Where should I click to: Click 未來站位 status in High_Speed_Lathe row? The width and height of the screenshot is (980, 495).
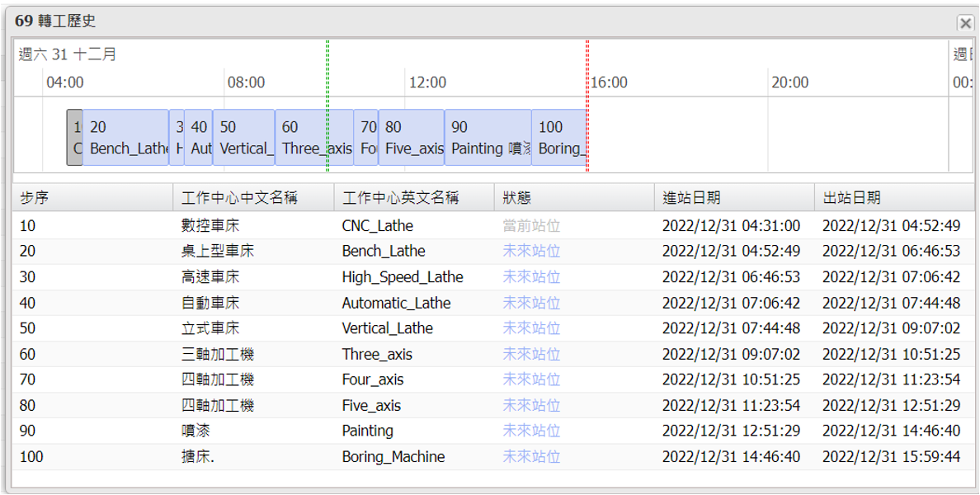[531, 277]
